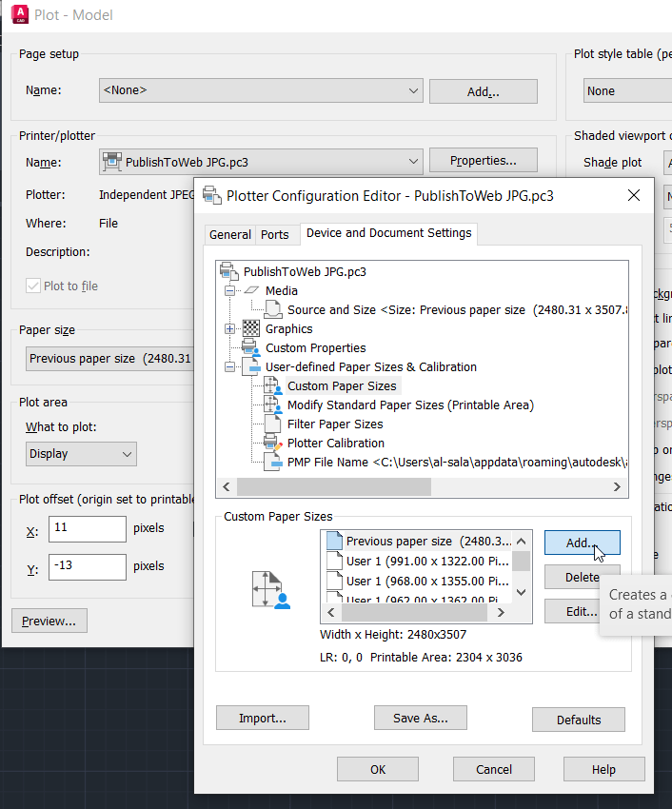Open the What to plot Display dropdown

click(81, 454)
